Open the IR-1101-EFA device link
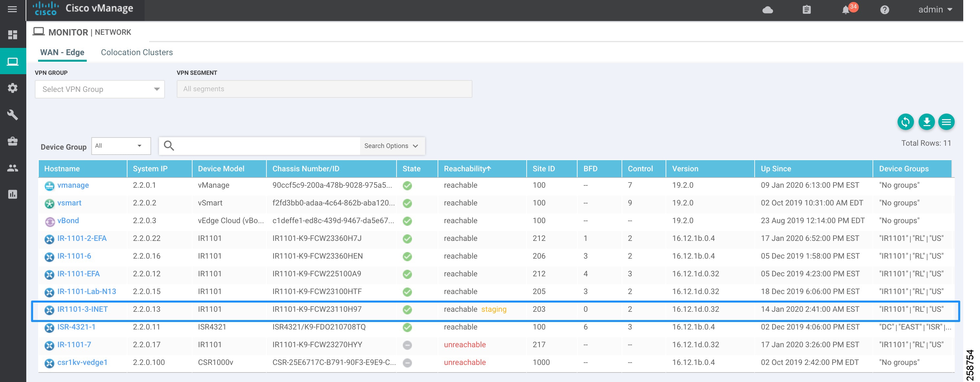 [79, 274]
